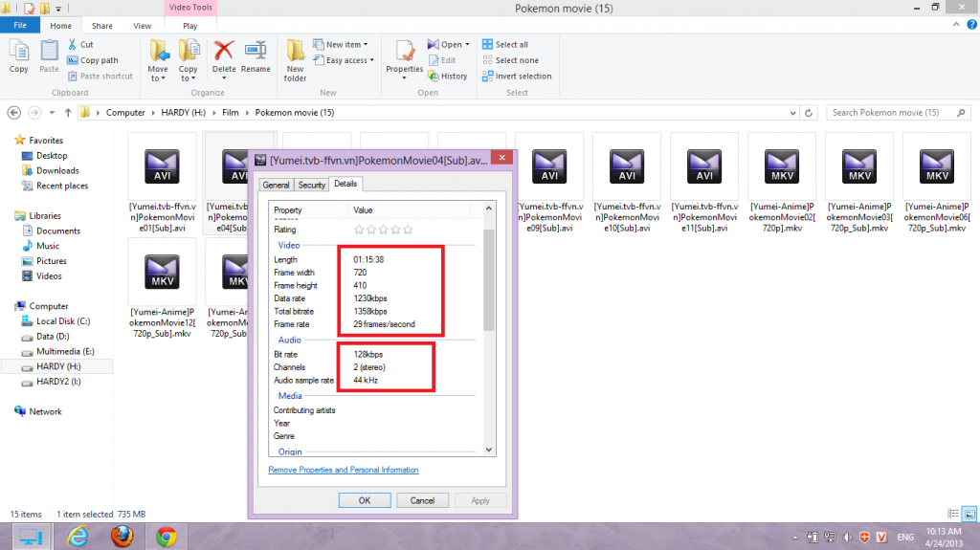Click OK in the properties dialog
980x550 pixels.
pos(365,500)
